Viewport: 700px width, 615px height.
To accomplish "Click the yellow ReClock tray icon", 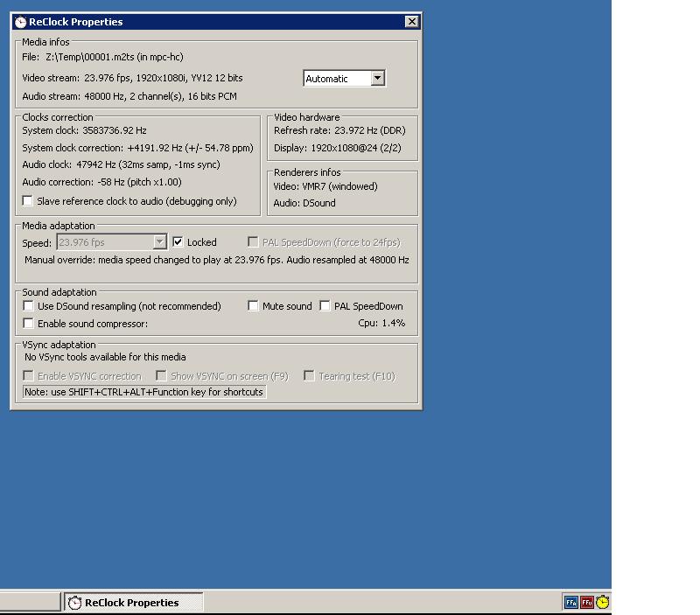I will 602,603.
